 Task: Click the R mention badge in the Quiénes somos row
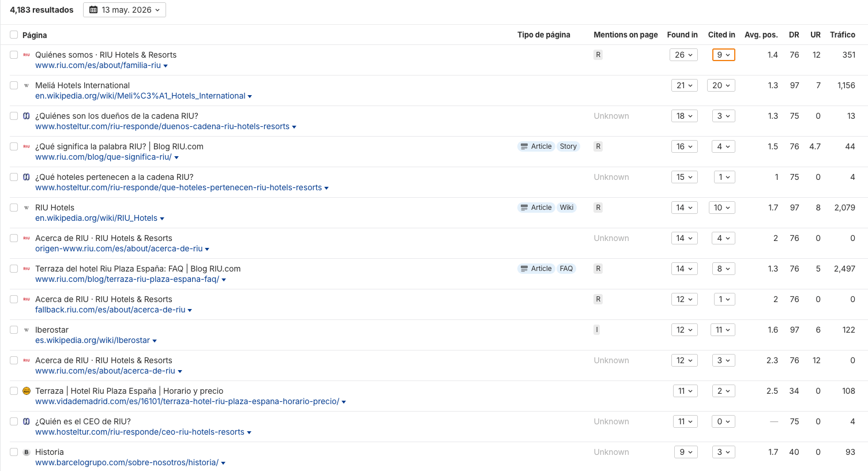click(x=598, y=55)
